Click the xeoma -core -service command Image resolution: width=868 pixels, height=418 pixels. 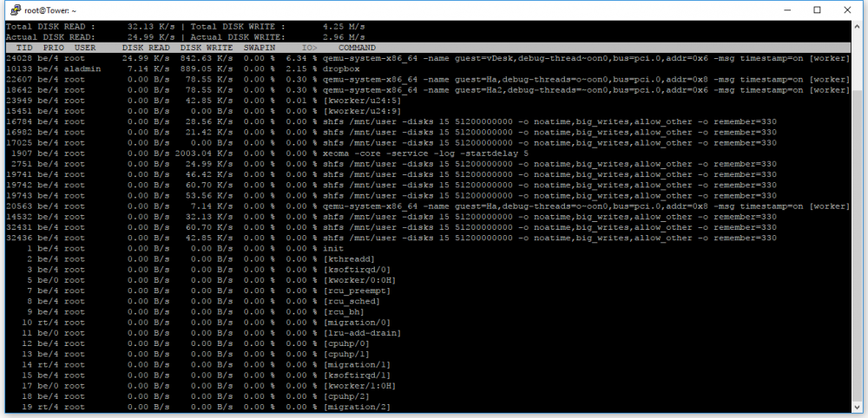[425, 153]
